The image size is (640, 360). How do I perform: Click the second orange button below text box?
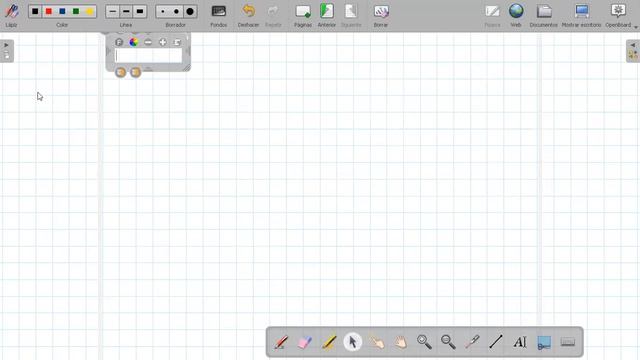point(136,72)
